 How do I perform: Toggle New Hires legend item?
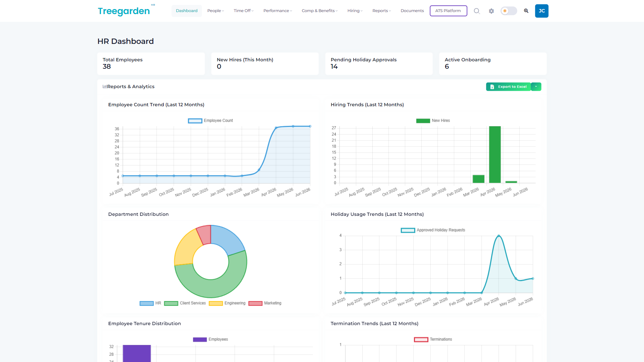433,121
